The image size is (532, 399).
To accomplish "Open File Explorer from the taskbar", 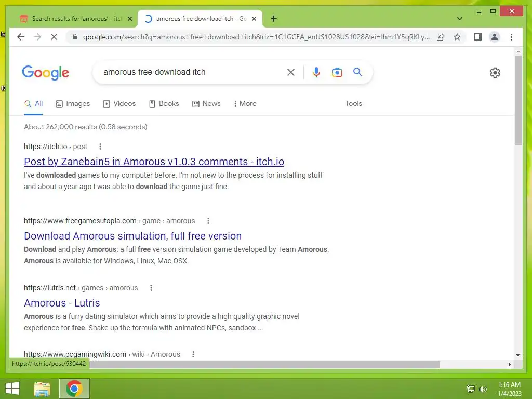I will [42, 389].
